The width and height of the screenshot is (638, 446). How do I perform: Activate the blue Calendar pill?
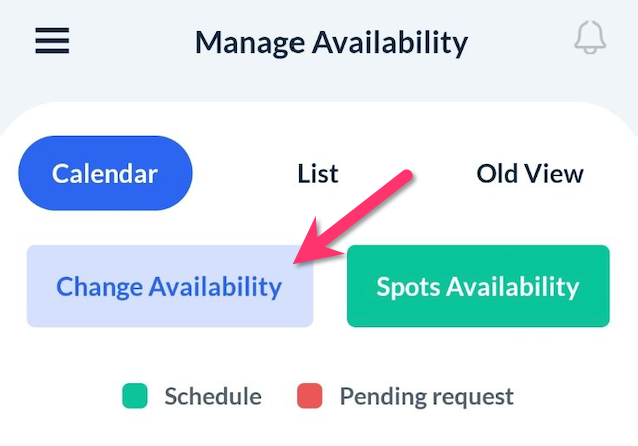[x=105, y=173]
